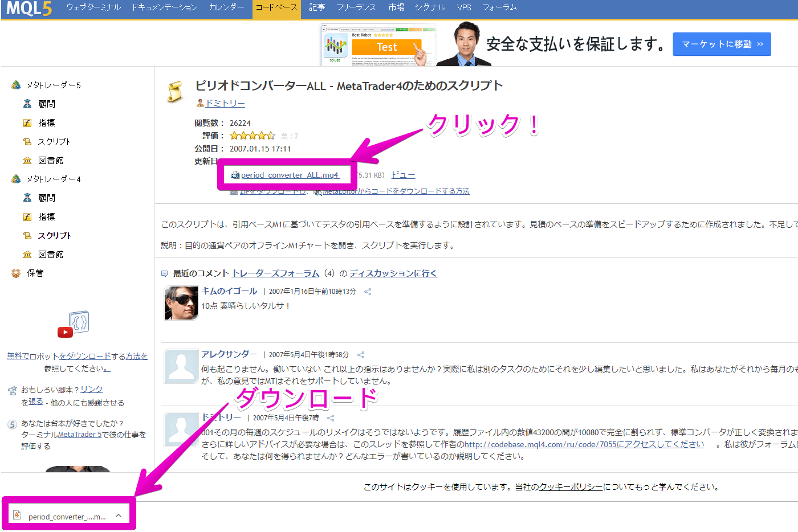Open codebase.mql4.com/ru/code/7055 link
This screenshot has width=798, height=532.
(x=584, y=444)
